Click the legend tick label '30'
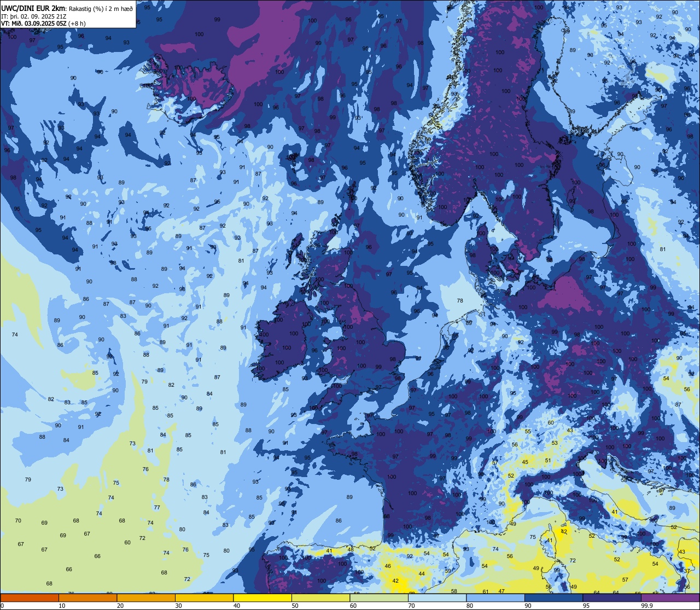 tap(178, 606)
